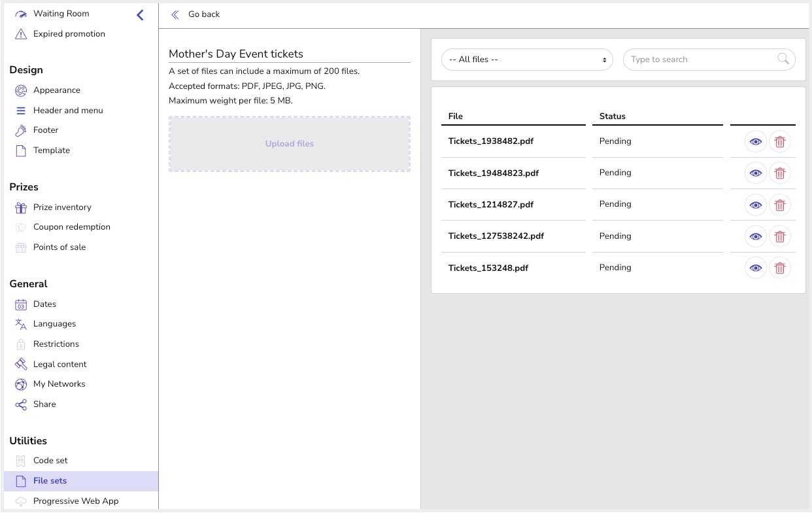The height and width of the screenshot is (513, 812).
Task: Delete Tickets_153248.pdf with trash icon
Action: coord(780,268)
